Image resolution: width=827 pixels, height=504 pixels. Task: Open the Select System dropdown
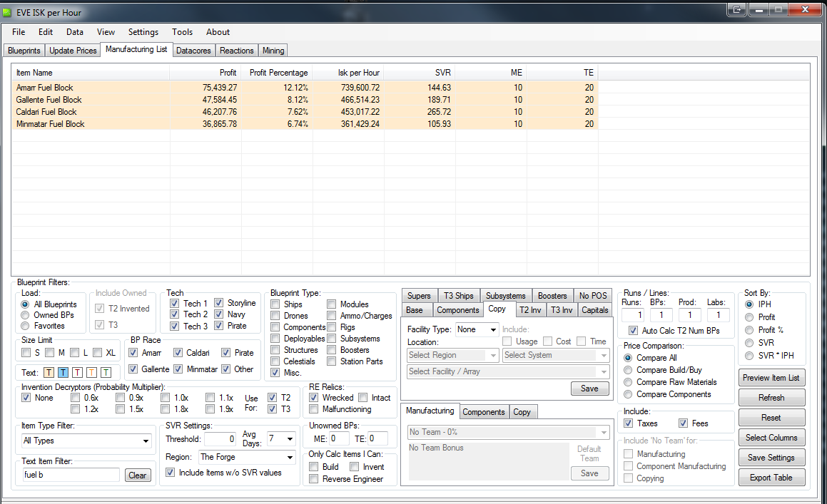click(x=556, y=355)
